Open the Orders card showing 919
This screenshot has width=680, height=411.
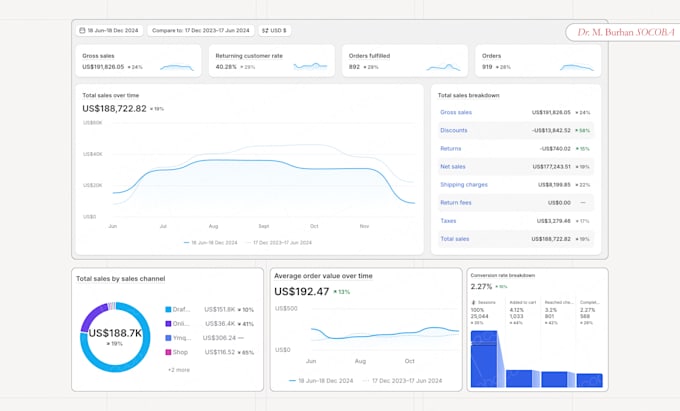tap(538, 61)
